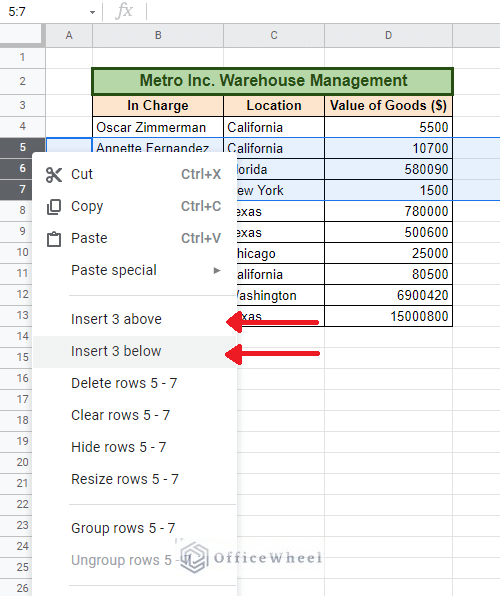Select row 5 header
Image resolution: width=500 pixels, height=596 pixels.
point(22,147)
